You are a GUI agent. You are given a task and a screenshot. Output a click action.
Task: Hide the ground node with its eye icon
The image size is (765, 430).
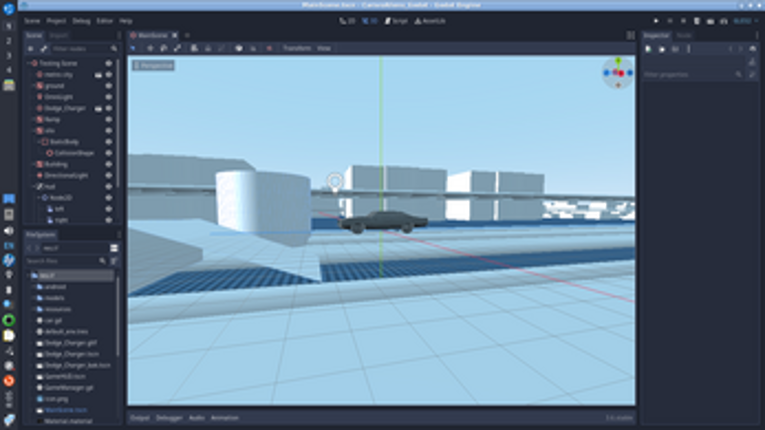click(109, 86)
